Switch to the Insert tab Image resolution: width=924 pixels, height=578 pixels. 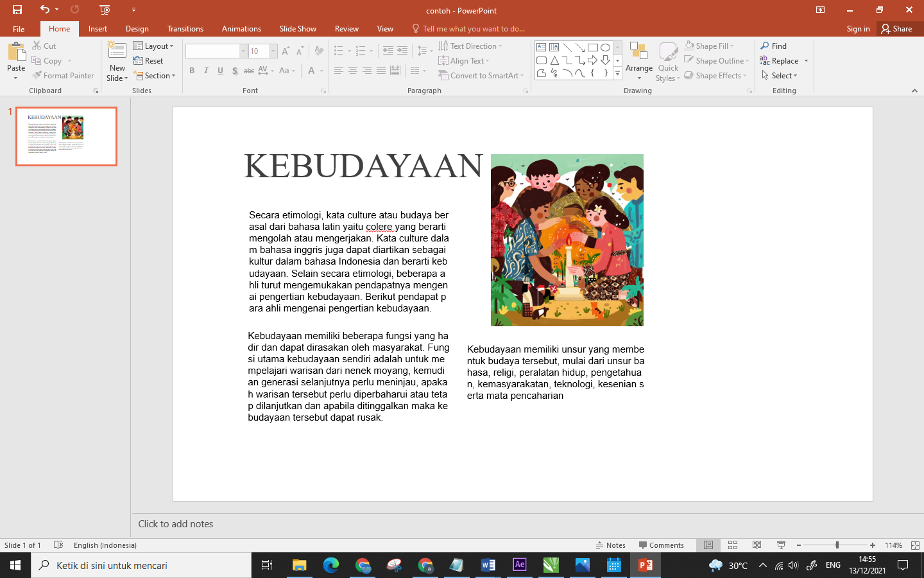(x=98, y=29)
